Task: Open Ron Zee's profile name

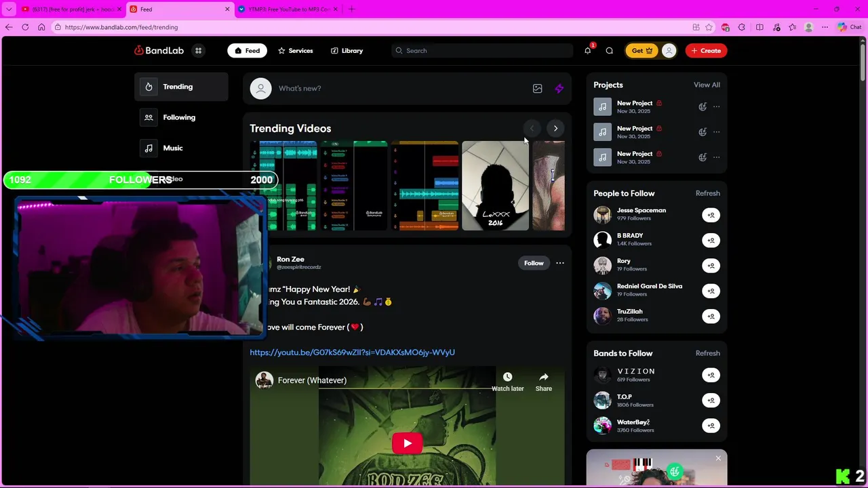Action: tap(290, 259)
